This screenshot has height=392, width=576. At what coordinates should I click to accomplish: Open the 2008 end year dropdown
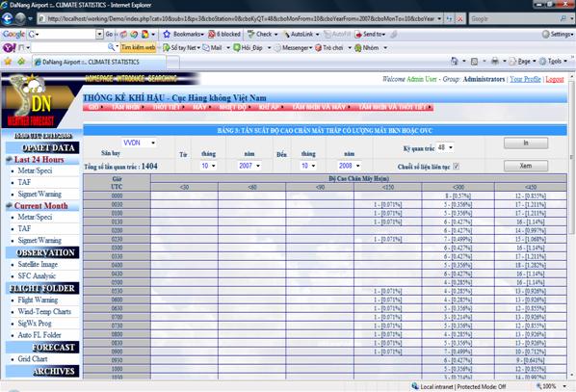[349, 166]
